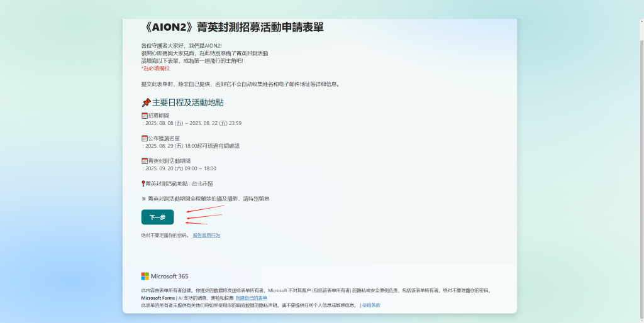
Task: Click the line 請填寫以下表單，成為第一趟飛行的主角吧!
Action: [192, 61]
